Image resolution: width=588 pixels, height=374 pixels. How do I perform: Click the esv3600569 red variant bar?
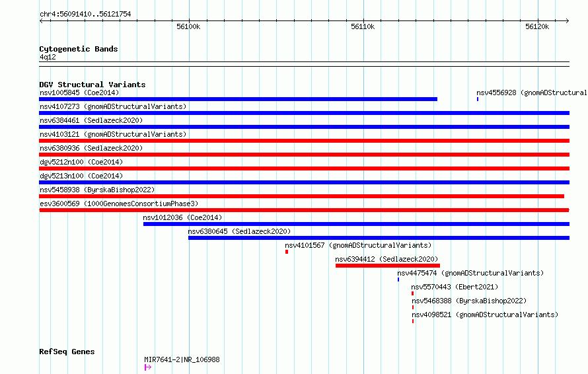pyautogui.click(x=304, y=210)
